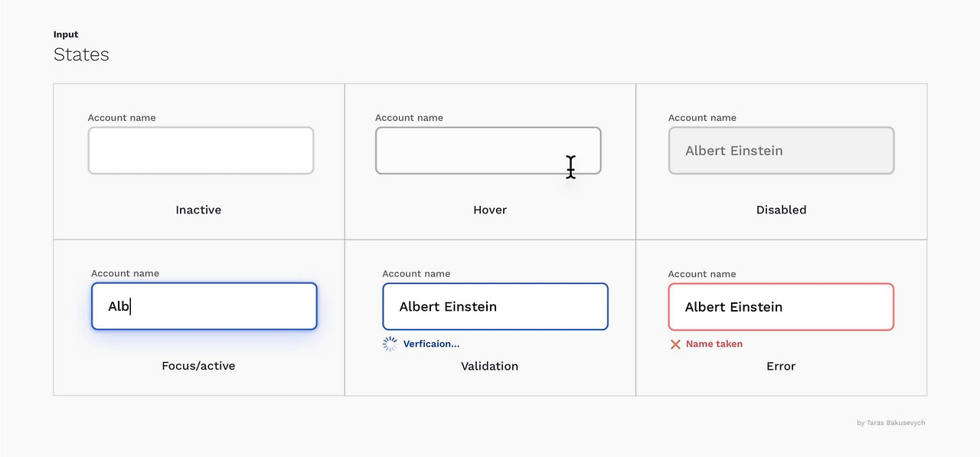
Task: Select the Validation state Albert Einstein input
Action: [x=495, y=306]
